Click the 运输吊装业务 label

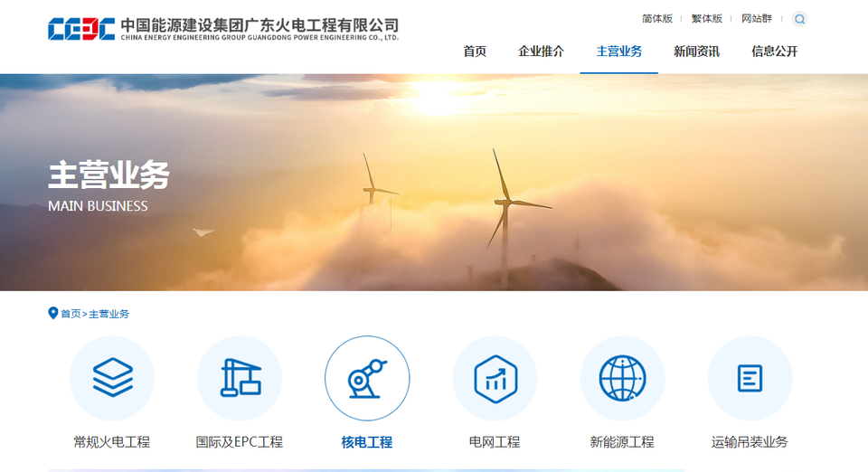750,442
